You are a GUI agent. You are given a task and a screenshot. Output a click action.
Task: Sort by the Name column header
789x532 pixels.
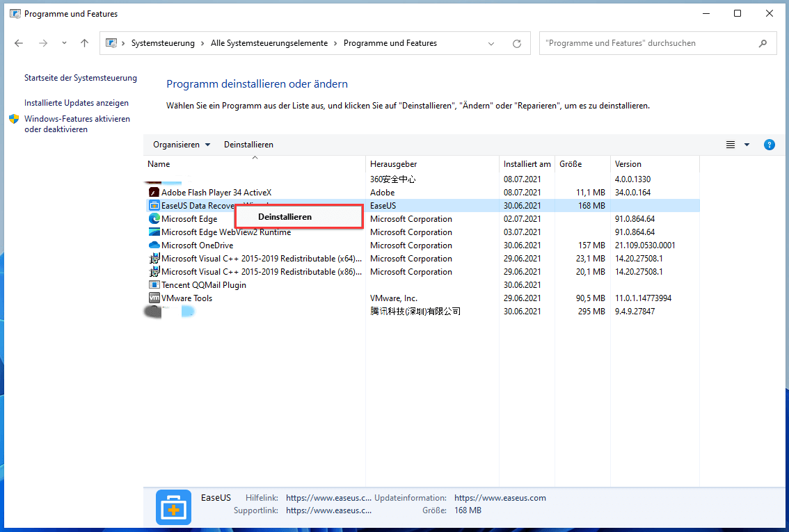click(x=255, y=164)
